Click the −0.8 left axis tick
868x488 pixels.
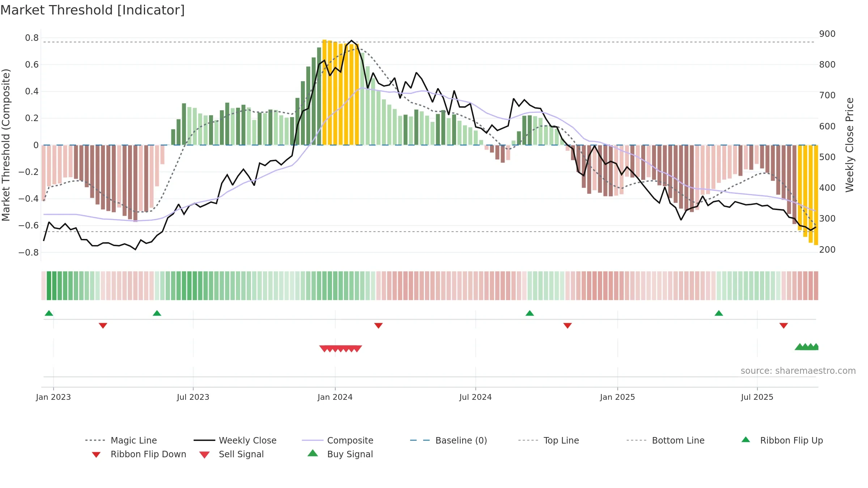coord(29,252)
